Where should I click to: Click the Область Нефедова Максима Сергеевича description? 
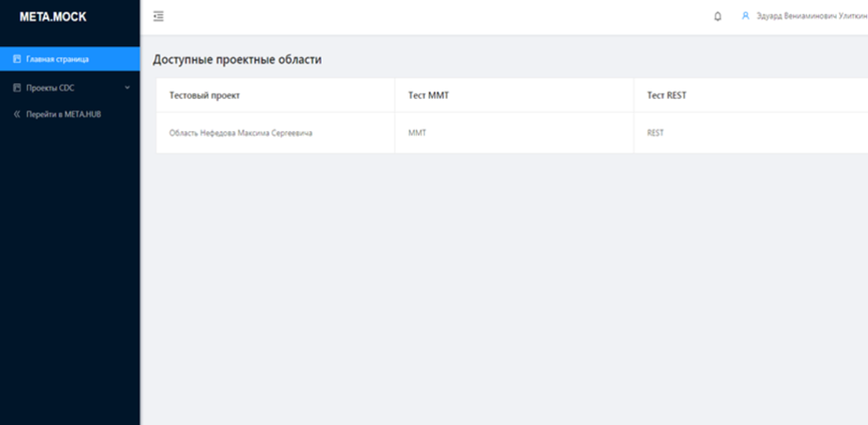(x=241, y=133)
